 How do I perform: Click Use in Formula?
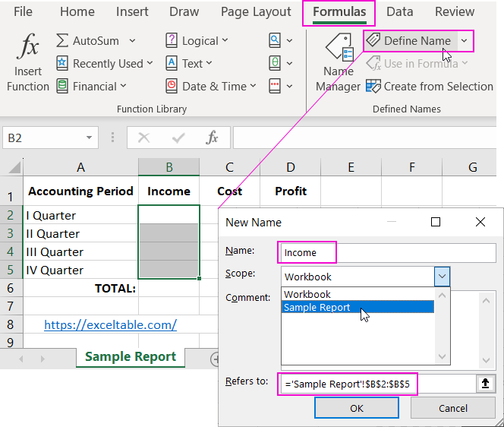coord(417,63)
